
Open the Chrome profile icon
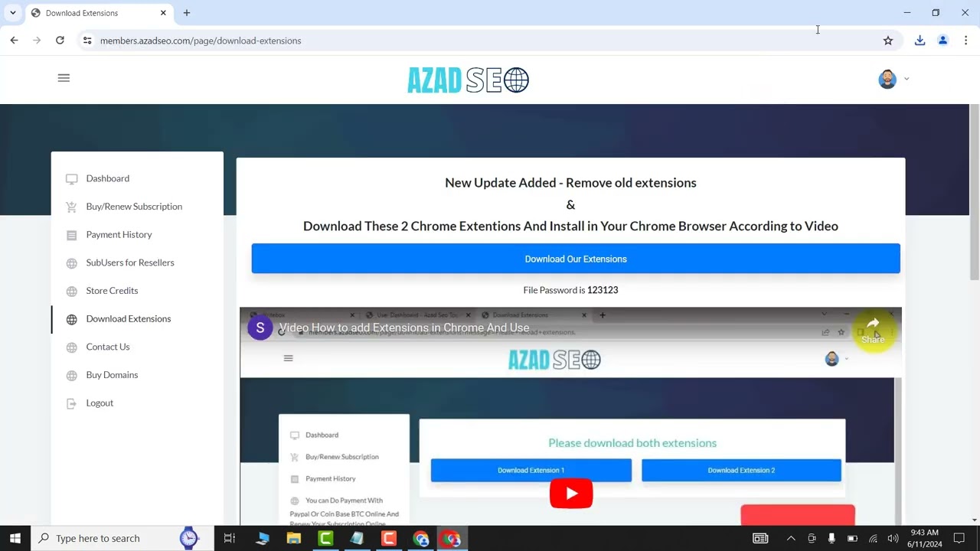943,41
